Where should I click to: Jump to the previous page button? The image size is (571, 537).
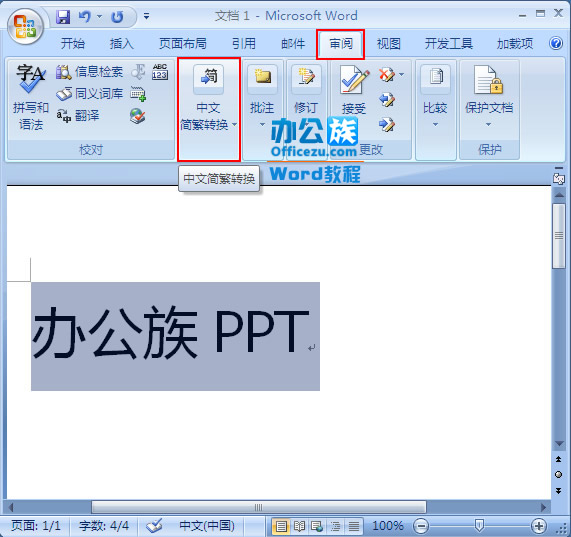click(x=558, y=459)
